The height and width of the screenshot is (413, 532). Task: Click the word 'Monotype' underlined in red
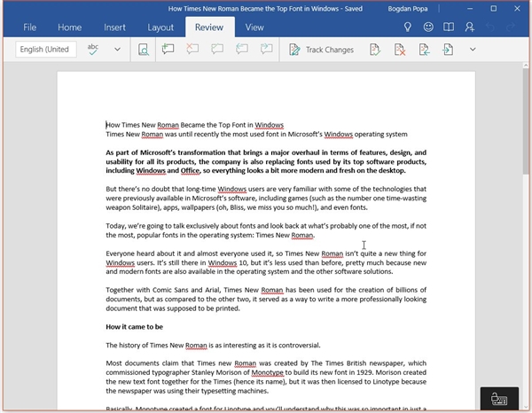click(268, 372)
